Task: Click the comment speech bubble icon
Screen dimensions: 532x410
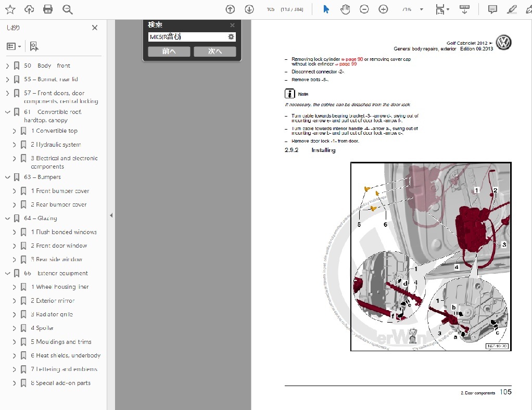Action: [x=492, y=9]
